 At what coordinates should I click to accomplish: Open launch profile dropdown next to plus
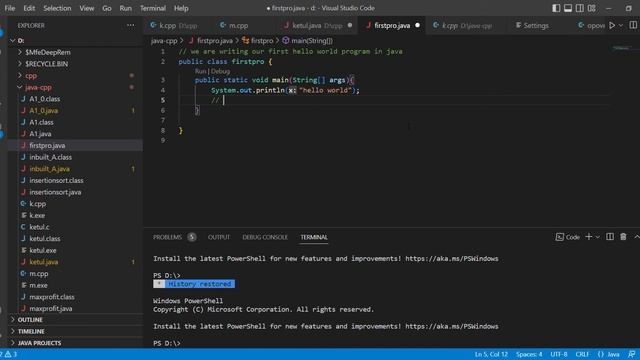pyautogui.click(x=598, y=237)
